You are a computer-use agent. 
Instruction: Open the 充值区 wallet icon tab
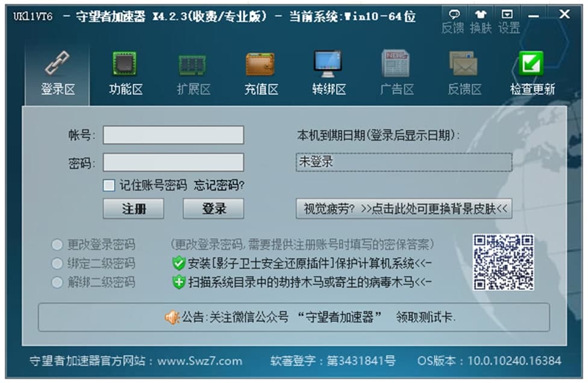(x=261, y=74)
